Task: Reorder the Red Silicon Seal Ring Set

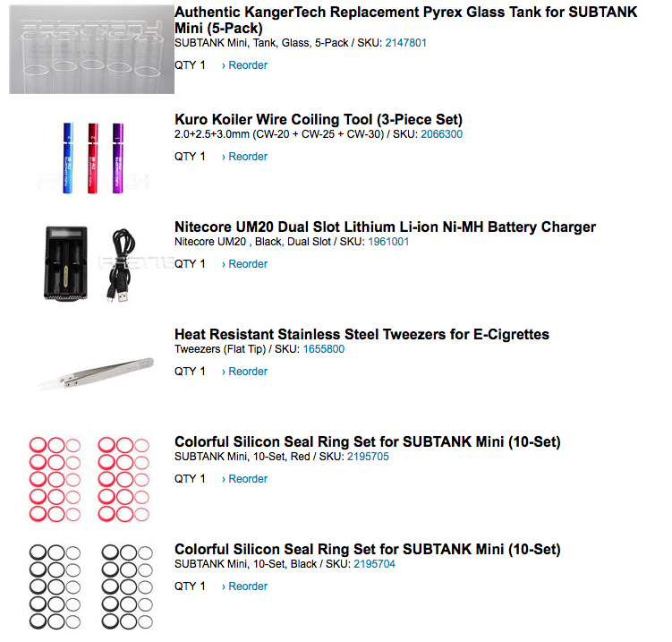Action: tap(244, 479)
